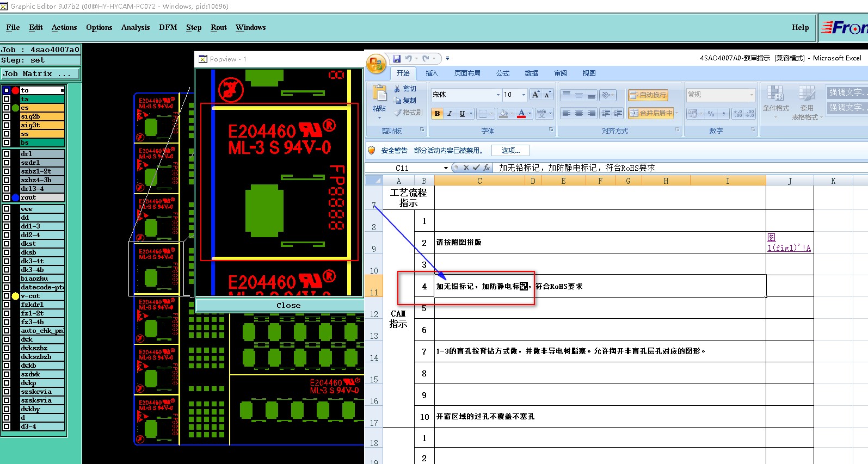The image size is (868, 464).
Task: Click the green color swatch beside layer cs
Action: [16, 108]
